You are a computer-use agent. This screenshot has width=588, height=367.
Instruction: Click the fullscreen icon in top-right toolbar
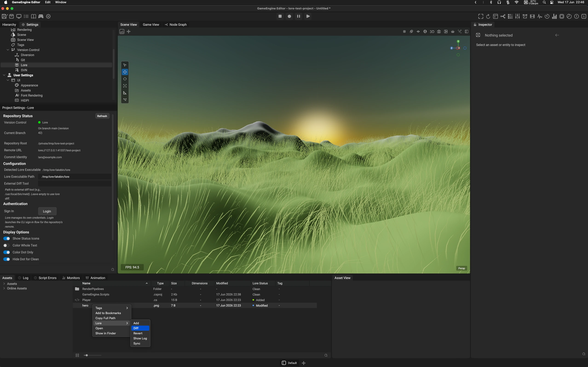481,16
